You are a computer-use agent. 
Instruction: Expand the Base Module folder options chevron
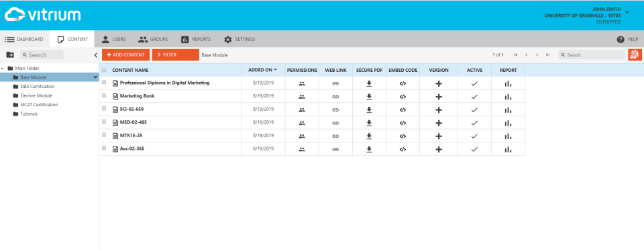click(95, 77)
